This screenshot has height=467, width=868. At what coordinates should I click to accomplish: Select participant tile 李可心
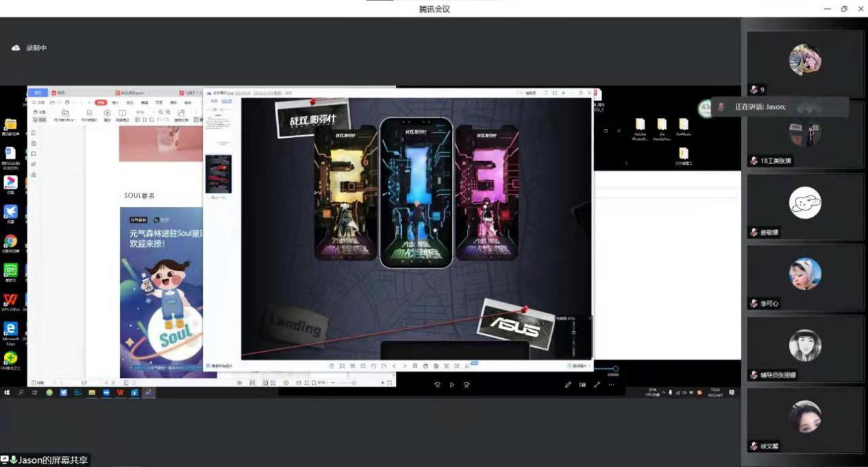tap(806, 276)
